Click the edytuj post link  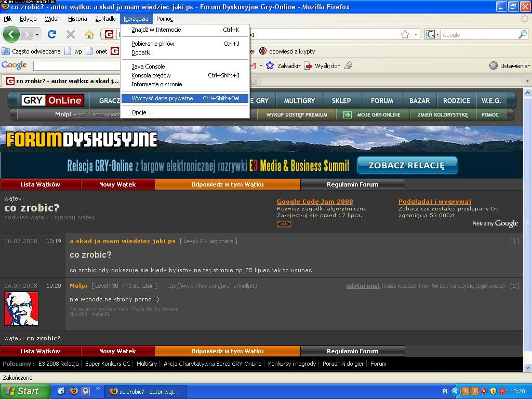[x=363, y=286]
